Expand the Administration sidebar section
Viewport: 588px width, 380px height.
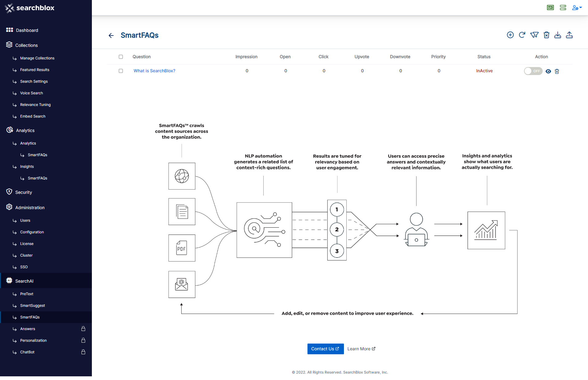(x=30, y=208)
